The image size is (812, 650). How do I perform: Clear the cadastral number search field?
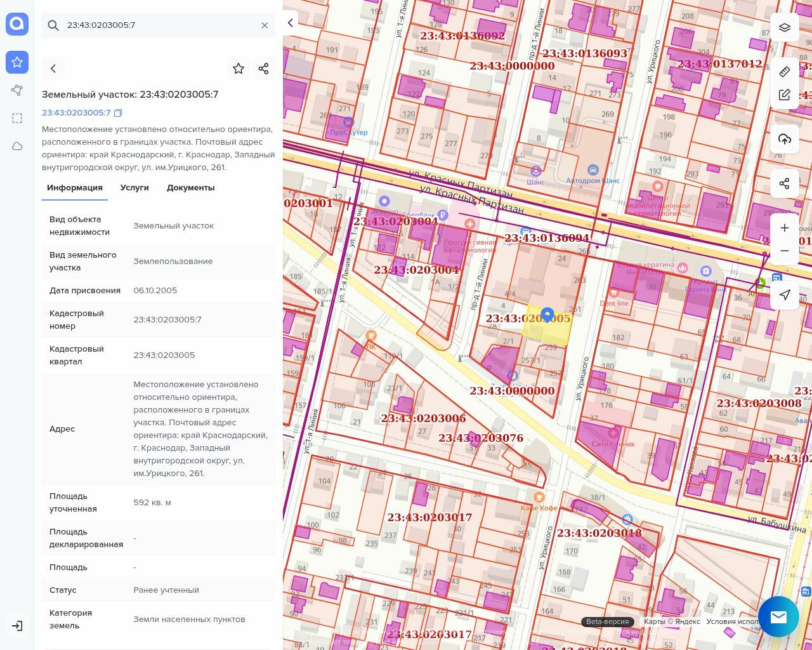265,25
